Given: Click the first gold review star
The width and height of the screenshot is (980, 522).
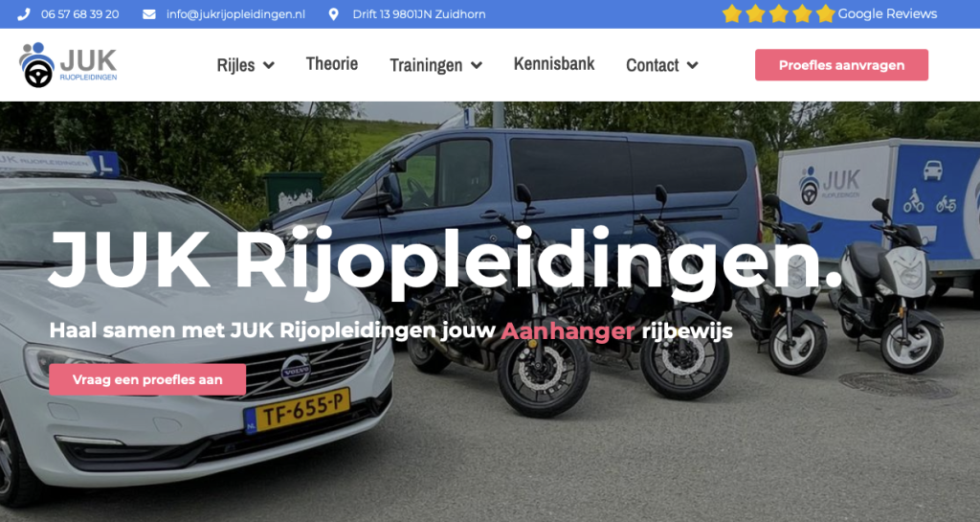Looking at the screenshot, I should (732, 13).
